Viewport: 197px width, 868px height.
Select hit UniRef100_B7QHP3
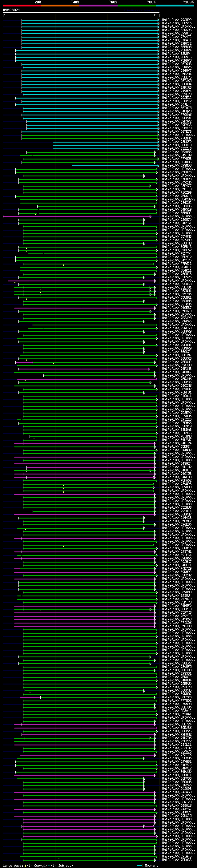pyautogui.click(x=177, y=179)
